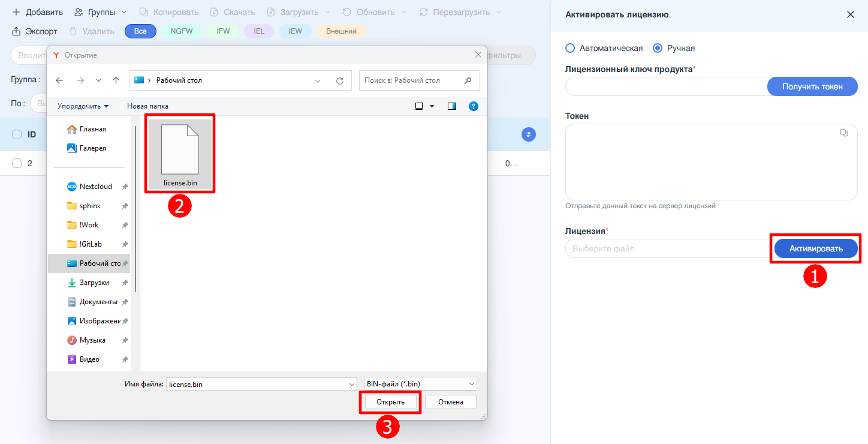The height and width of the screenshot is (444, 868).
Task: Open the view mode dropdown arrow
Action: 432,106
